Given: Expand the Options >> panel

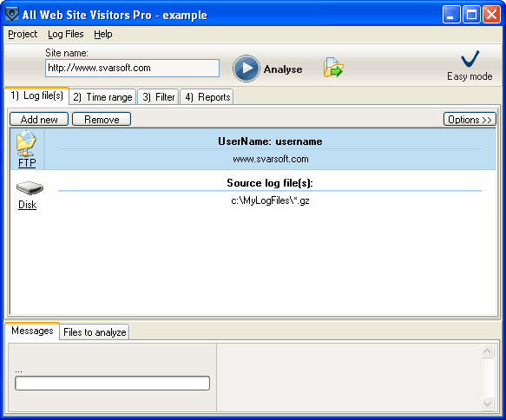Looking at the screenshot, I should 470,120.
